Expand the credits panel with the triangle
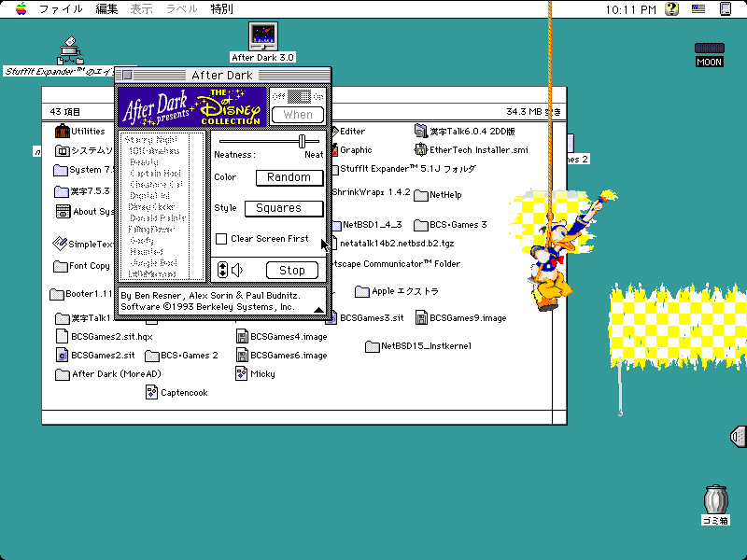 point(318,310)
